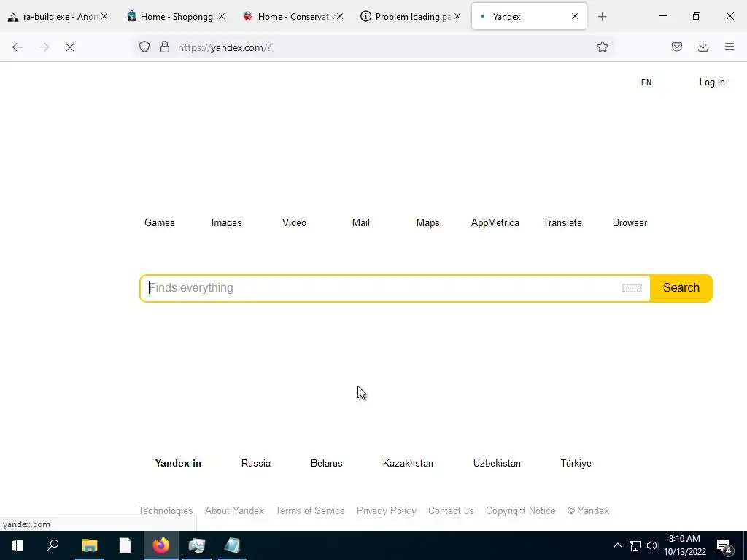Open the Technologies footer link
The height and width of the screenshot is (560, 747).
tap(166, 510)
